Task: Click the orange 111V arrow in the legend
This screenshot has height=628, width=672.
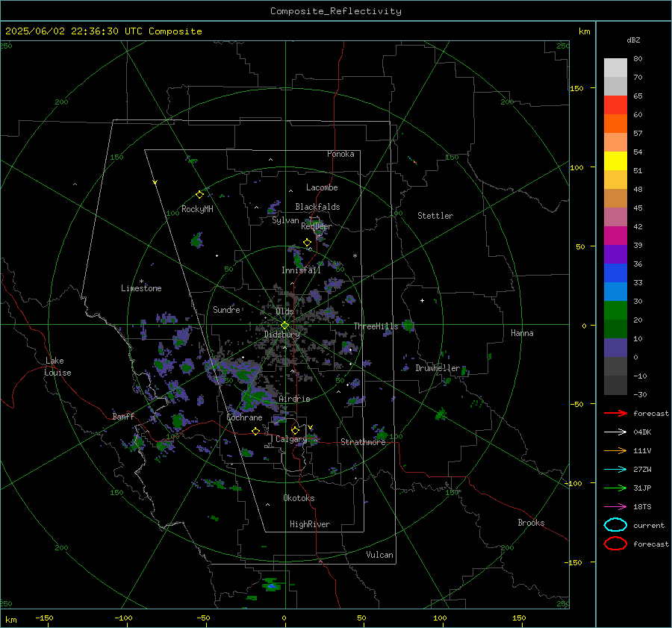Action: click(615, 450)
